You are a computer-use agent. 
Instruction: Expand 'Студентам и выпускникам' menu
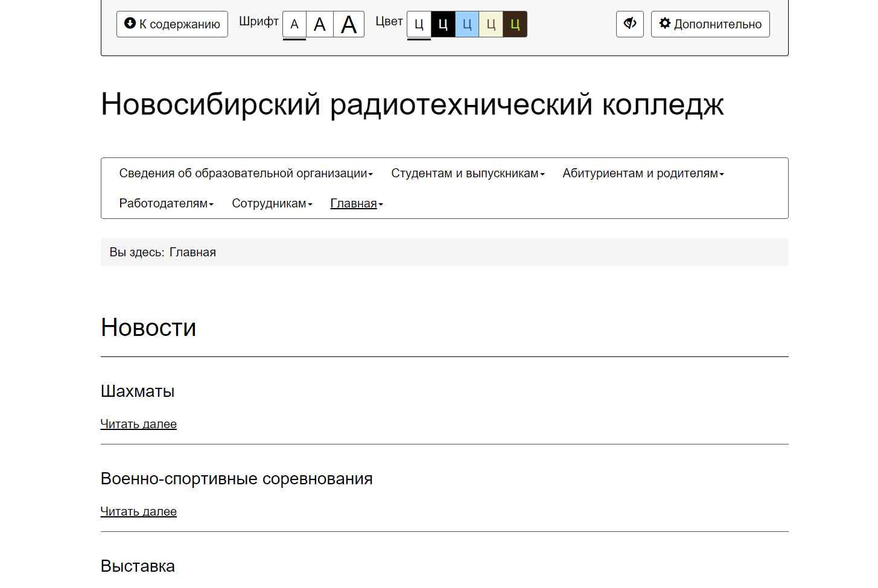click(468, 173)
